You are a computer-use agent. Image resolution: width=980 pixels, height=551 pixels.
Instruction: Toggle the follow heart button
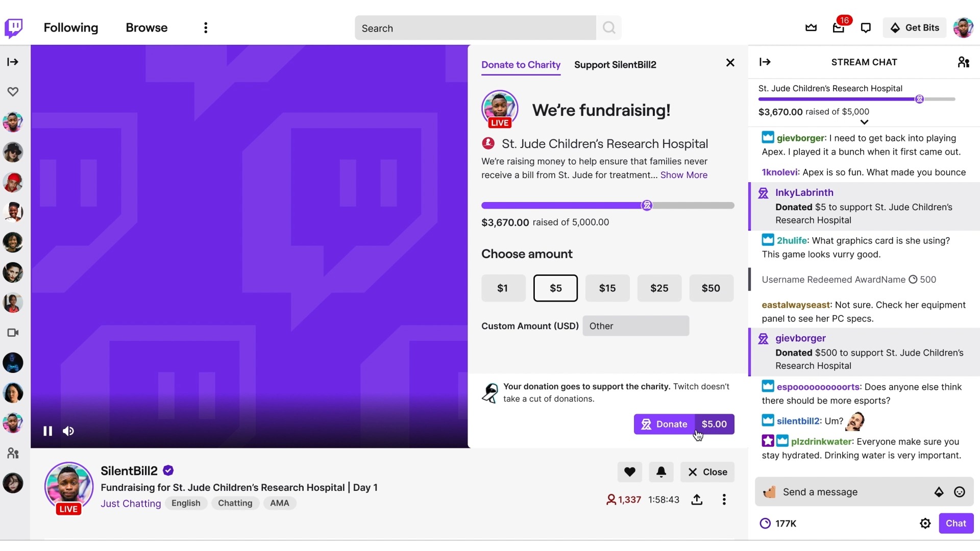[x=629, y=471]
